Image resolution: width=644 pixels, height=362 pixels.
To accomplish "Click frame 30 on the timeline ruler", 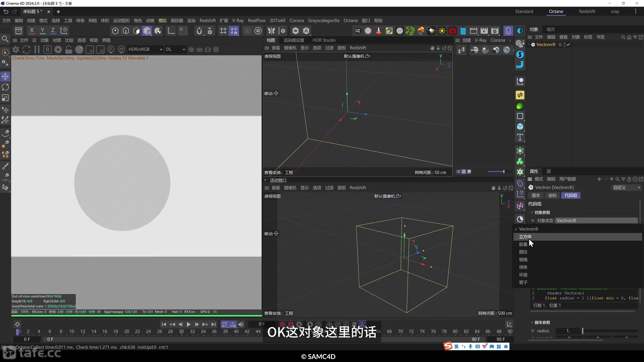I will point(181,331).
